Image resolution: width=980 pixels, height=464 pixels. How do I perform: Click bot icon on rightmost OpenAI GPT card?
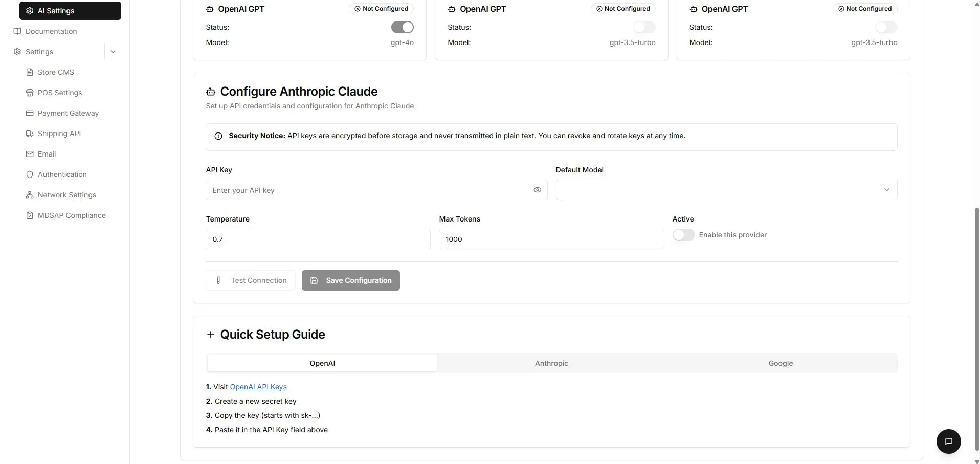pyautogui.click(x=694, y=9)
